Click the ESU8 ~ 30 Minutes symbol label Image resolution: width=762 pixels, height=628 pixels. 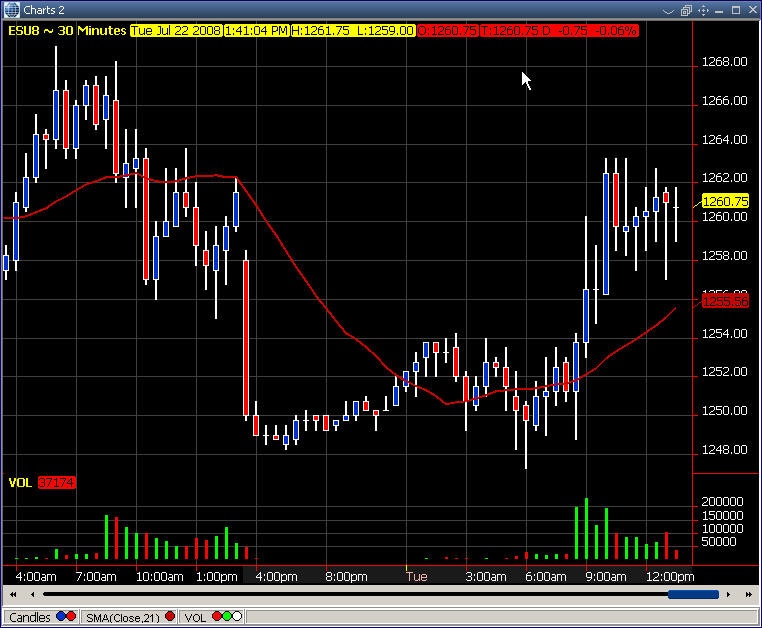tap(66, 31)
